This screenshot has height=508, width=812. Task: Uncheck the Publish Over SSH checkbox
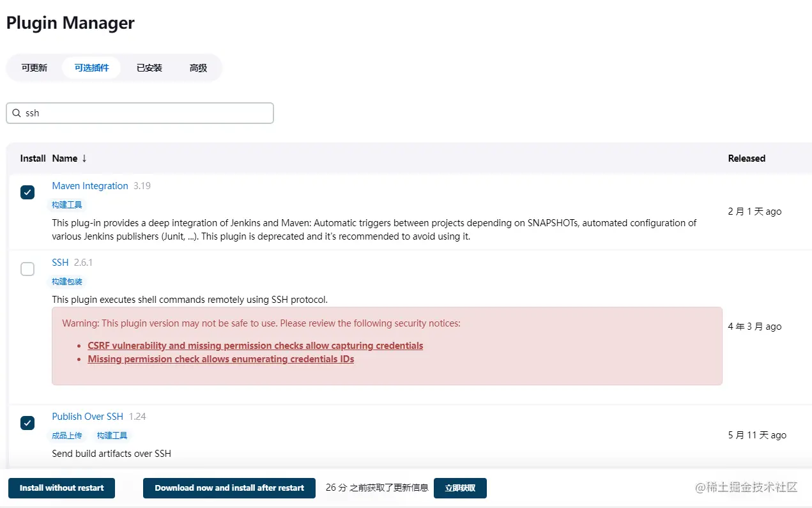27,423
